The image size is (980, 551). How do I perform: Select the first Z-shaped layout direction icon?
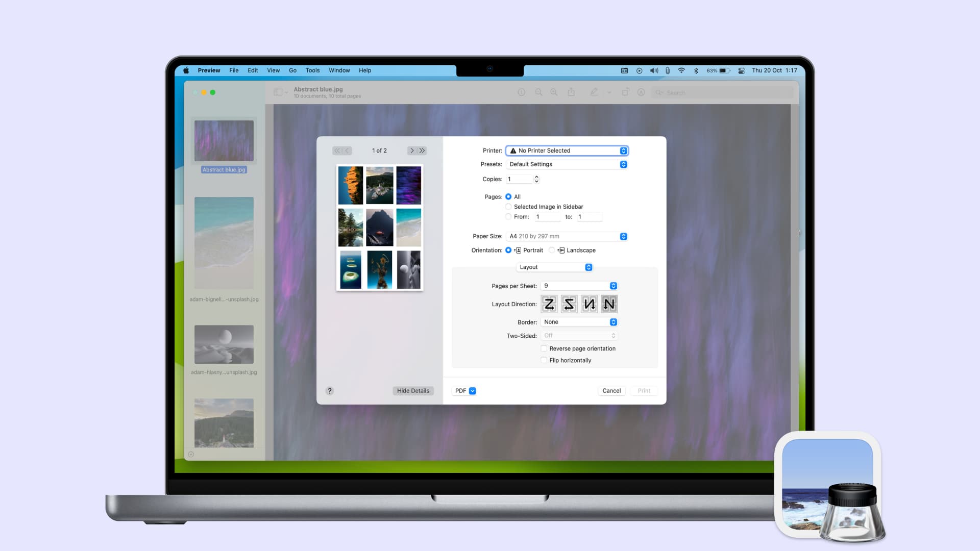tap(549, 304)
